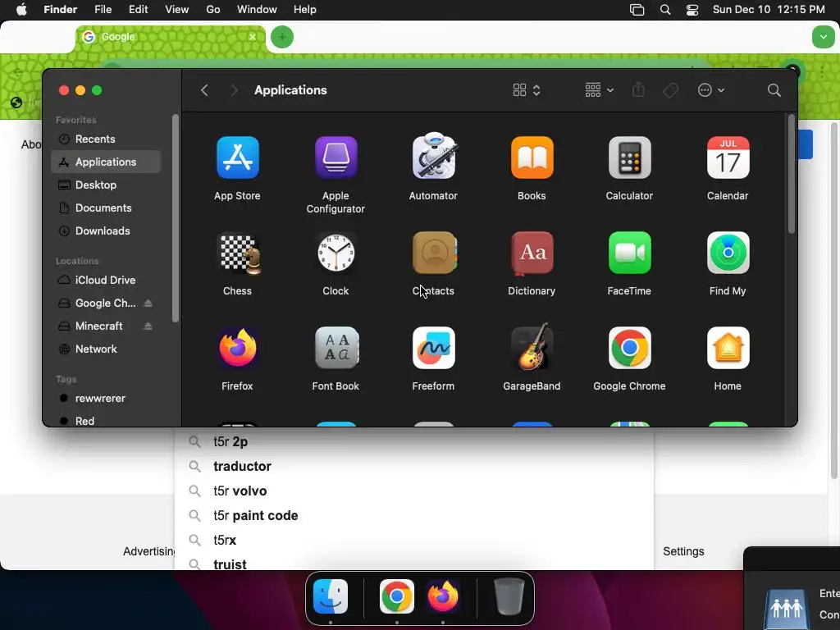Click the Finder file area vertical scrollbar
This screenshot has height=630, width=840.
click(x=792, y=175)
